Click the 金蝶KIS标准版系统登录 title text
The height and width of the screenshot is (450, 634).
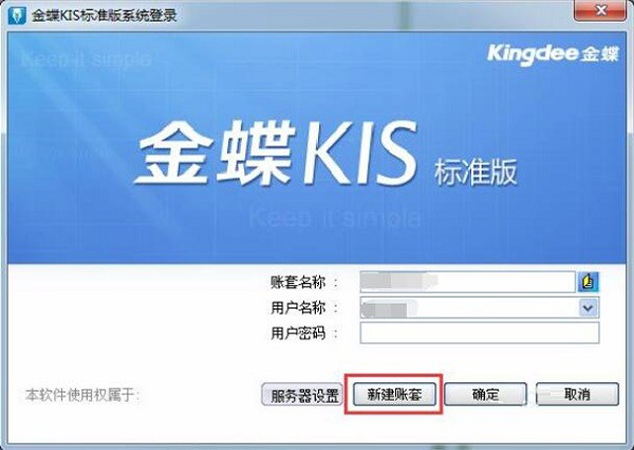coord(104,15)
